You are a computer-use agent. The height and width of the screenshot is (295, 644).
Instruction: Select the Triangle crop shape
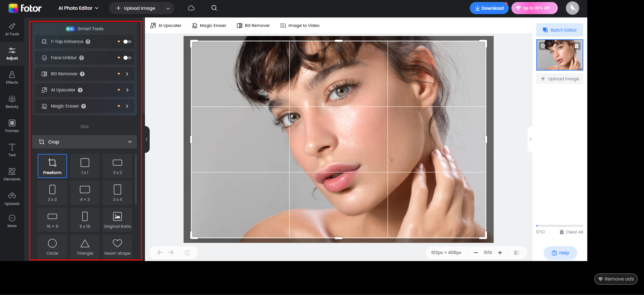(85, 247)
